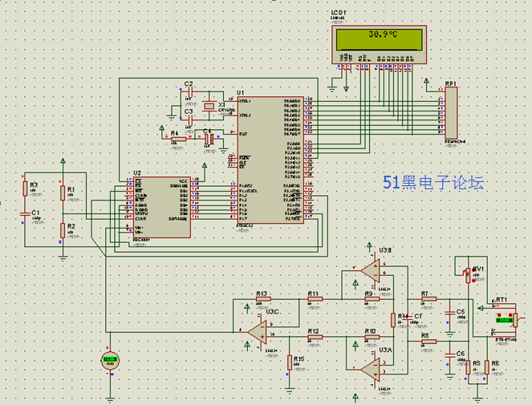532x405 pixels.
Task: Select the round voltmeter probe at bottom left
Action: pyautogui.click(x=110, y=360)
